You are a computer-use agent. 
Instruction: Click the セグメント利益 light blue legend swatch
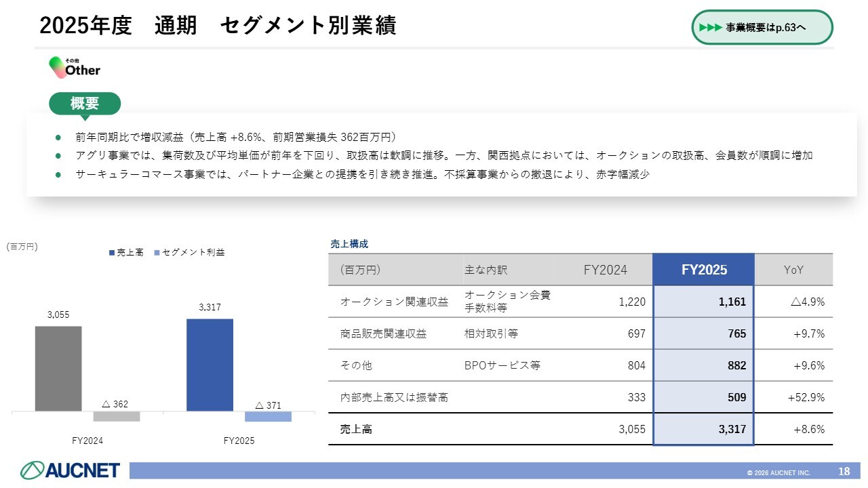157,252
